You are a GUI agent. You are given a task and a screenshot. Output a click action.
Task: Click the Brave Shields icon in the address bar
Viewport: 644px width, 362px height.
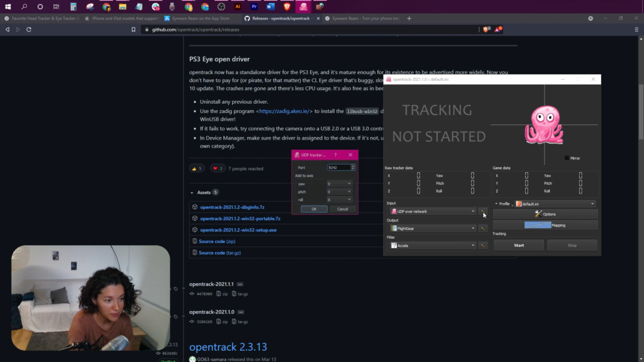pyautogui.click(x=486, y=29)
